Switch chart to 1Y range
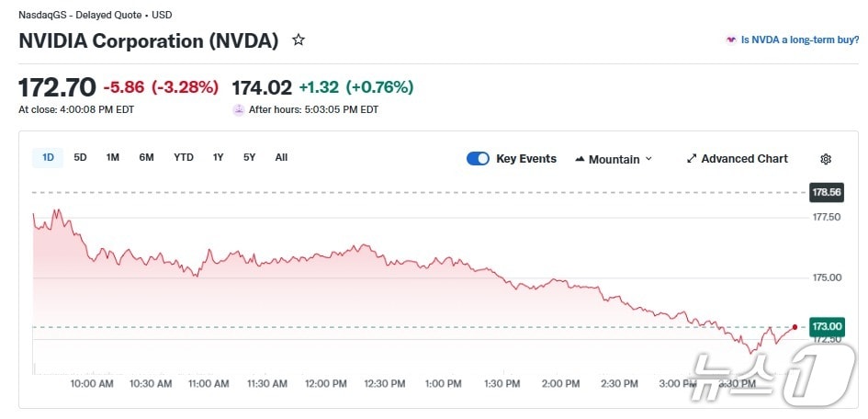 coord(218,157)
